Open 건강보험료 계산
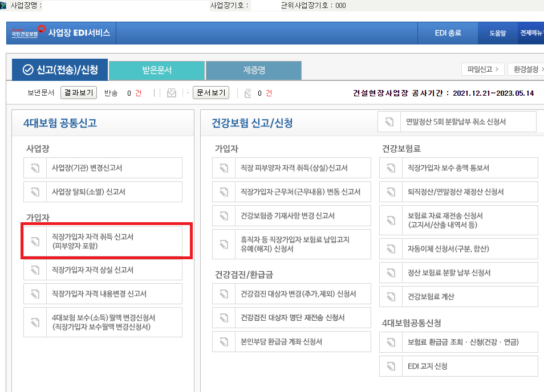This screenshot has height=392, width=544. click(x=458, y=297)
